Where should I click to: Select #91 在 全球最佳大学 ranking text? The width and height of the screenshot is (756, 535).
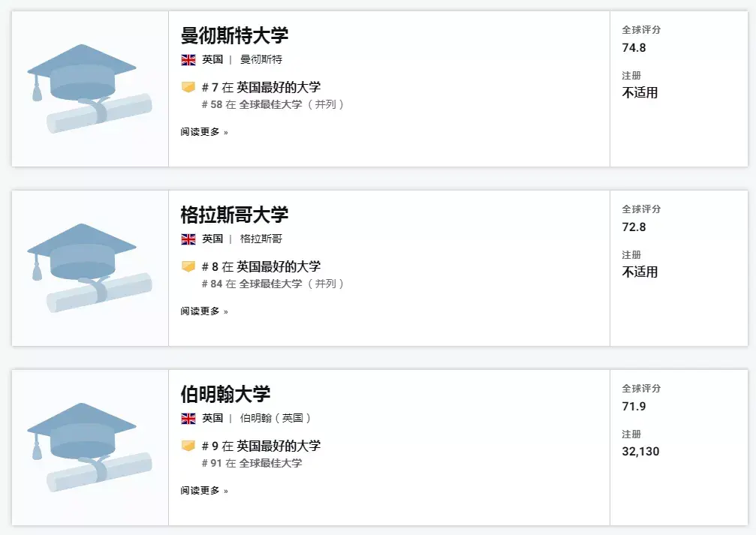point(251,463)
